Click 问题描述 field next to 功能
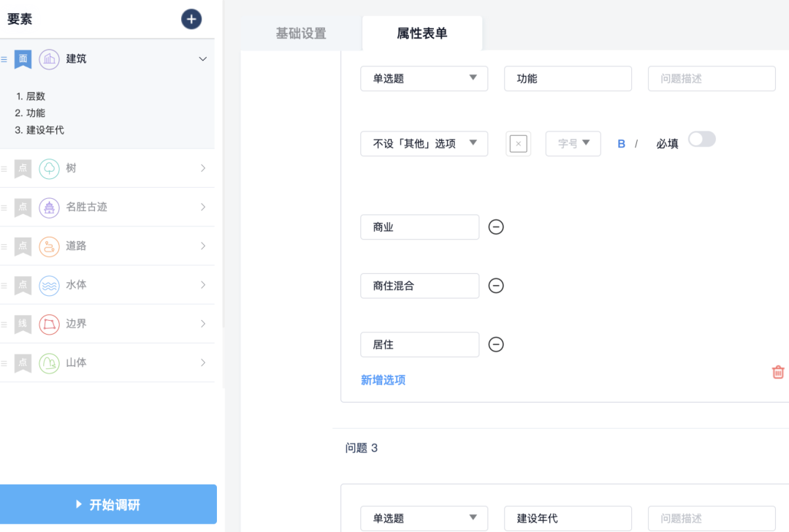 712,78
